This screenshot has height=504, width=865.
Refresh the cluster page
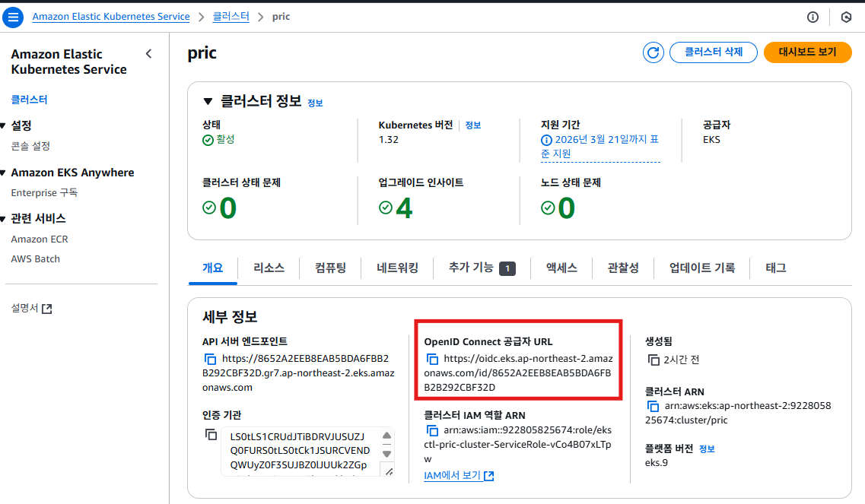click(x=654, y=52)
